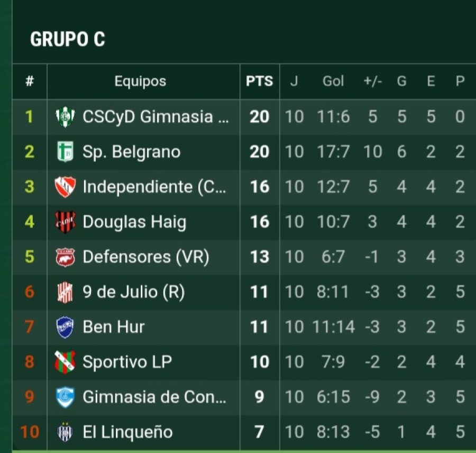Click the GRUPO C group title
The image size is (476, 453).
[x=68, y=40]
